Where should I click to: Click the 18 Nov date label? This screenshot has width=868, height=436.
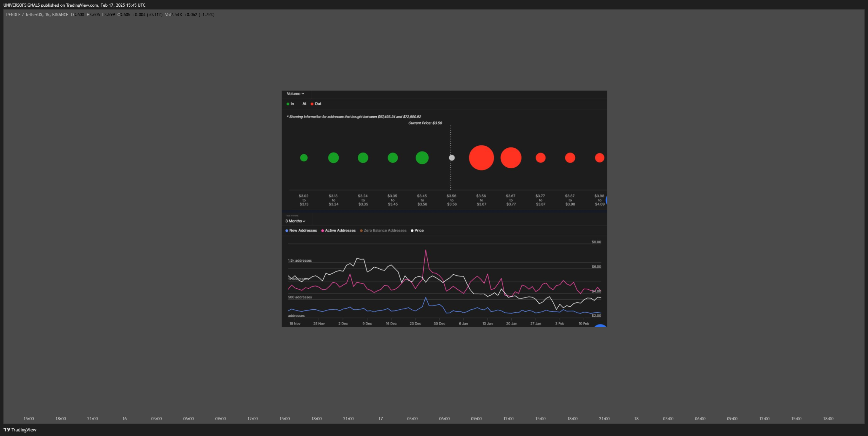pyautogui.click(x=295, y=324)
